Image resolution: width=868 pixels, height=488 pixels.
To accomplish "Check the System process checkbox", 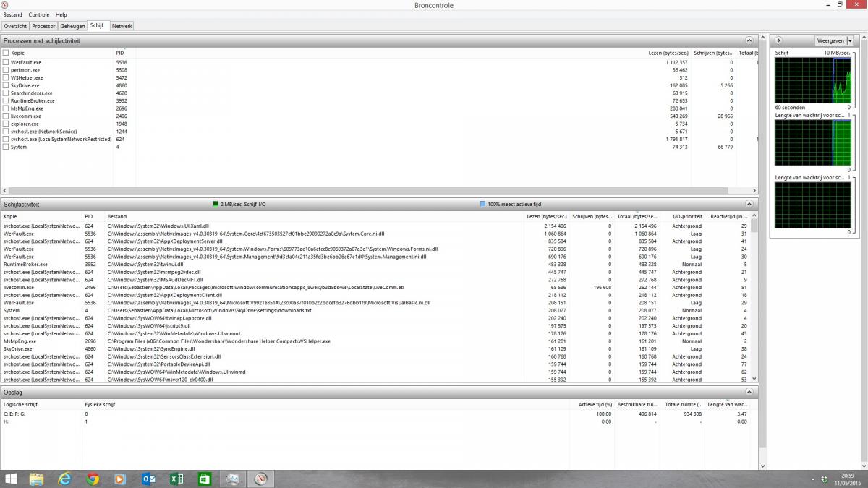I will coord(6,147).
